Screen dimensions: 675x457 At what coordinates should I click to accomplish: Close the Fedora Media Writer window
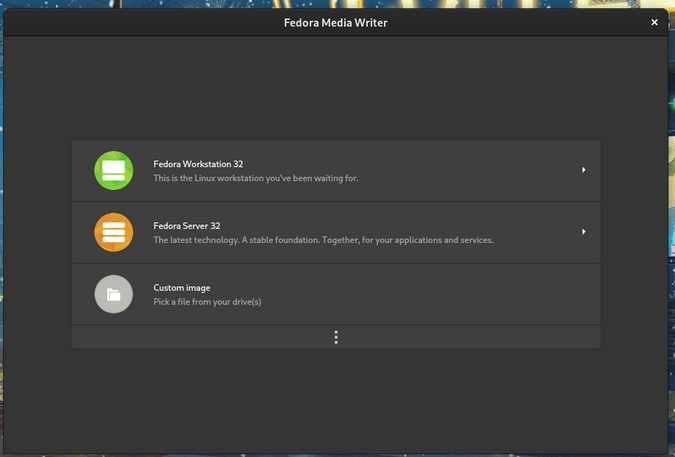654,22
